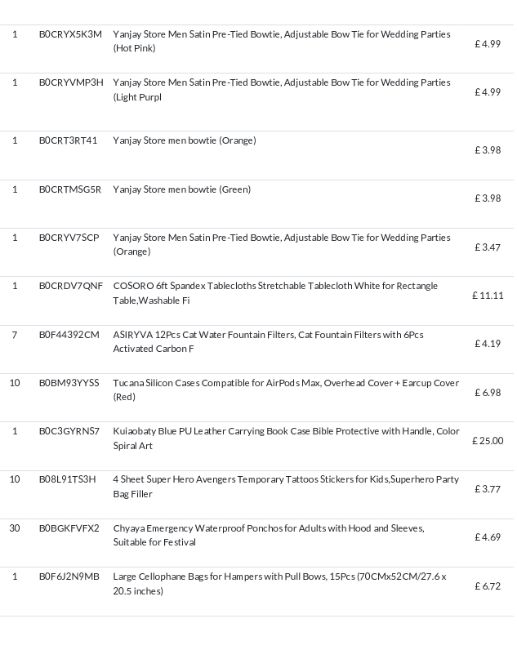
Task: Click quantity 7 in filters row
Action: coord(15,335)
